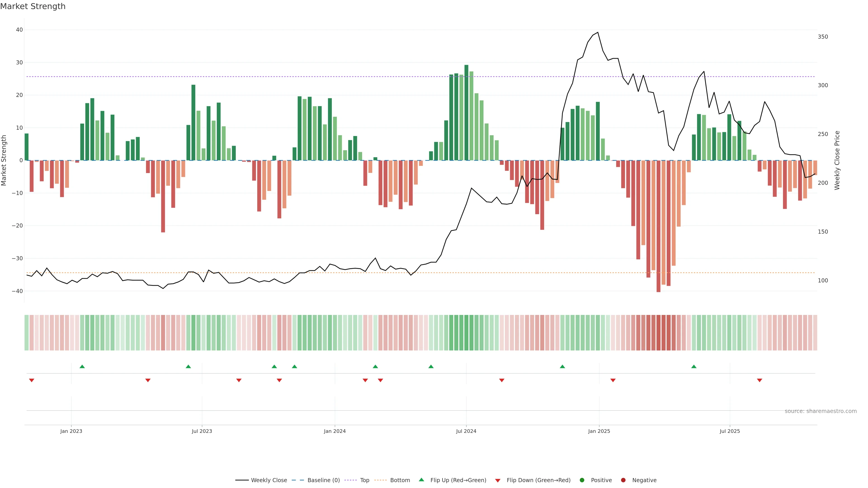Click the last red flip-down marker after Jul 2025
Image resolution: width=868 pixels, height=488 pixels.
[759, 380]
